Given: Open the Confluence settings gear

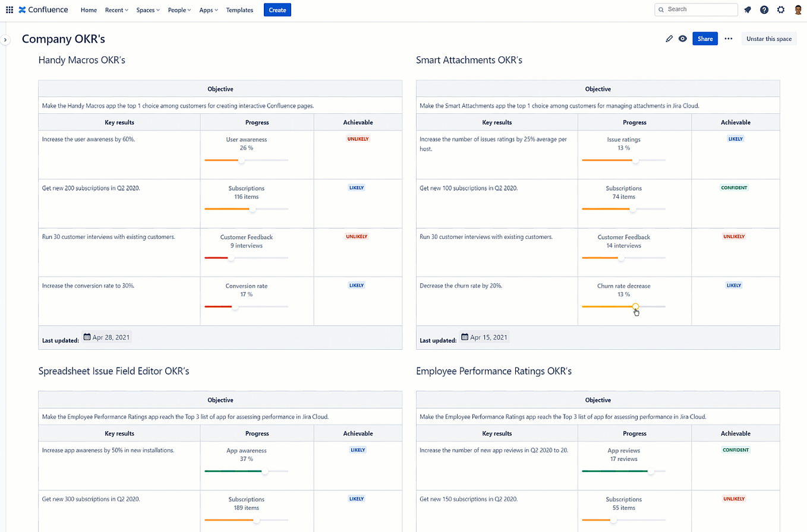Looking at the screenshot, I should [x=781, y=9].
